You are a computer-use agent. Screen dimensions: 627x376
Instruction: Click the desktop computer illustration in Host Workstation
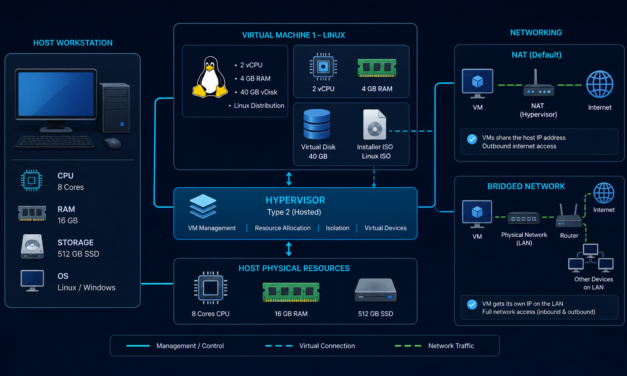coord(72,109)
